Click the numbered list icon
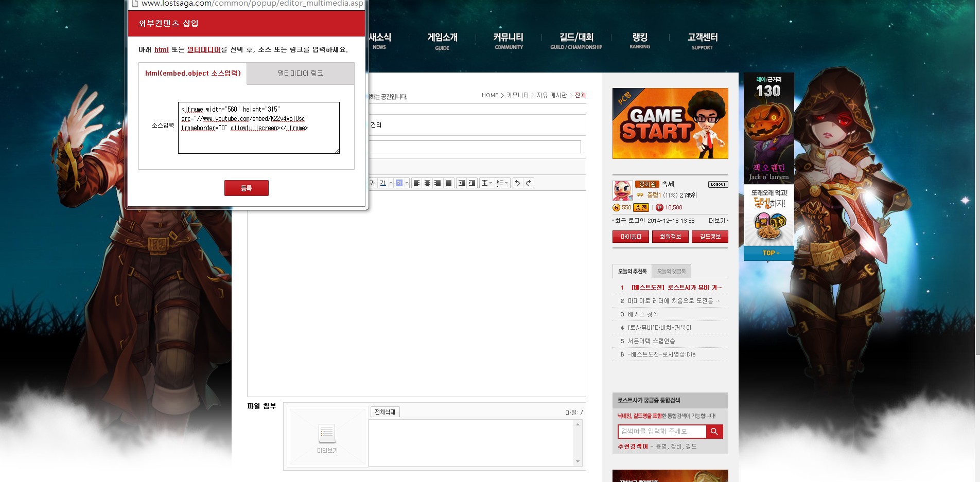Viewport: 980px width, 482px height. (500, 183)
